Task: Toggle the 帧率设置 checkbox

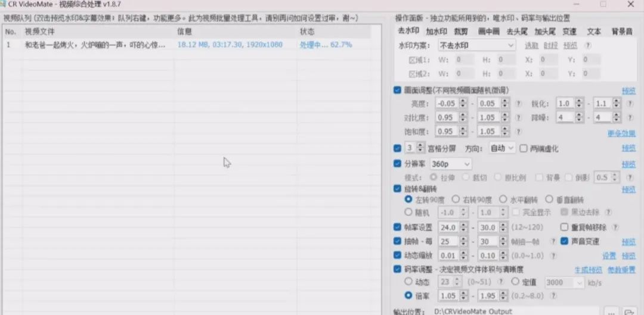Action: (397, 227)
